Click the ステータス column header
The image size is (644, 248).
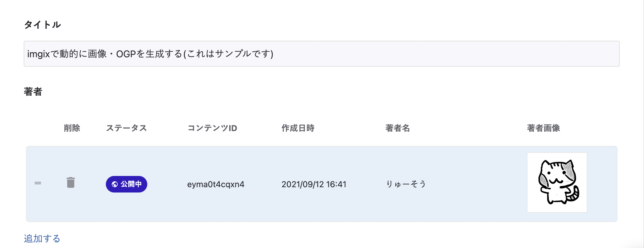[x=126, y=128]
